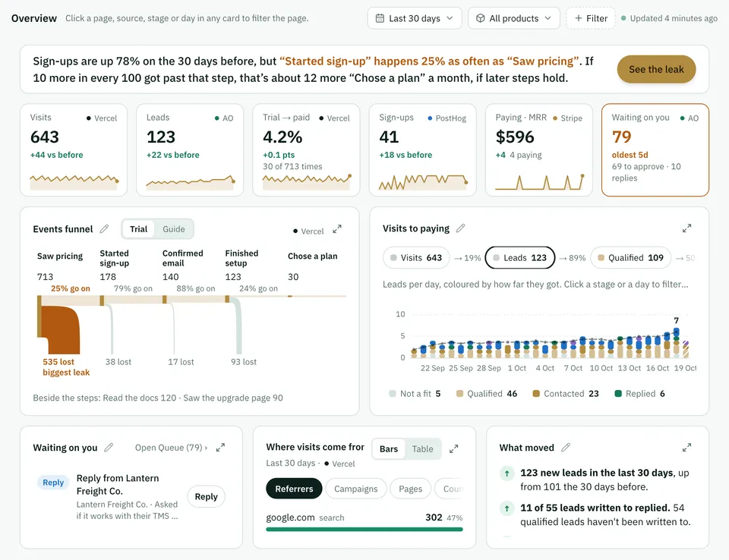The width and height of the screenshot is (729, 560).
Task: Click the cube icon beside All products
Action: pyautogui.click(x=480, y=18)
